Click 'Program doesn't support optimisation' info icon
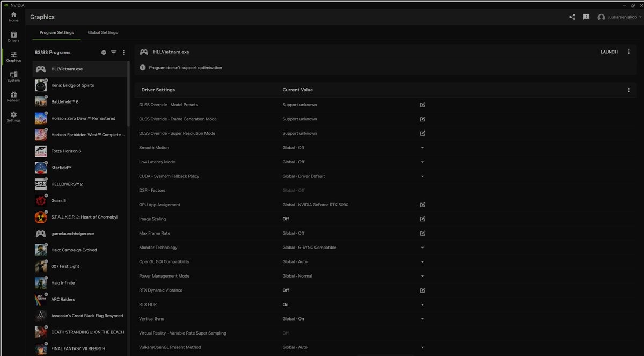 (x=143, y=68)
